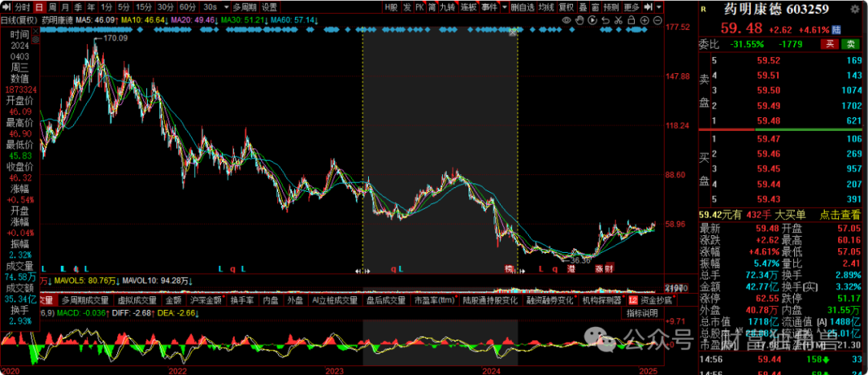This screenshot has height=375, width=868.
Task: Select the hand pan tool icon
Action: [x=579, y=20]
